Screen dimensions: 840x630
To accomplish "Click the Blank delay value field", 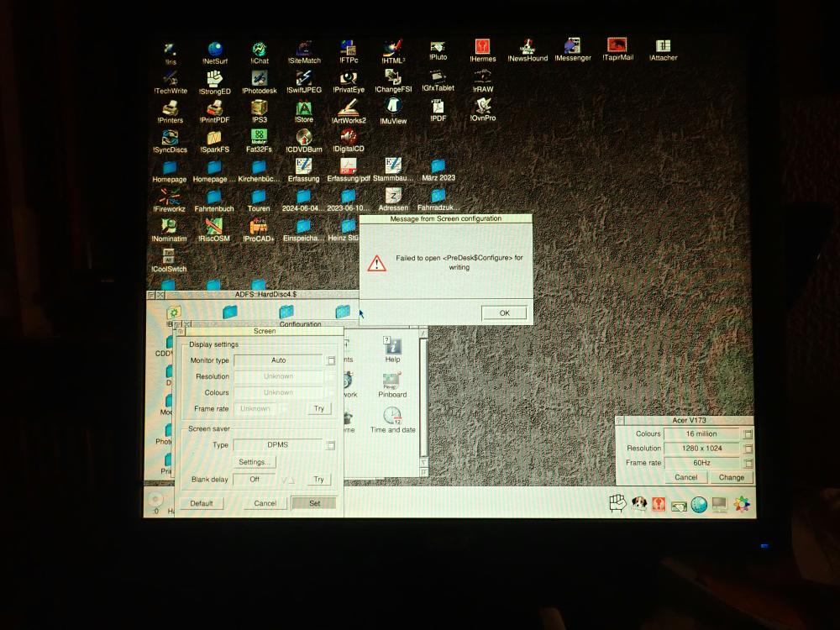I will tap(255, 479).
